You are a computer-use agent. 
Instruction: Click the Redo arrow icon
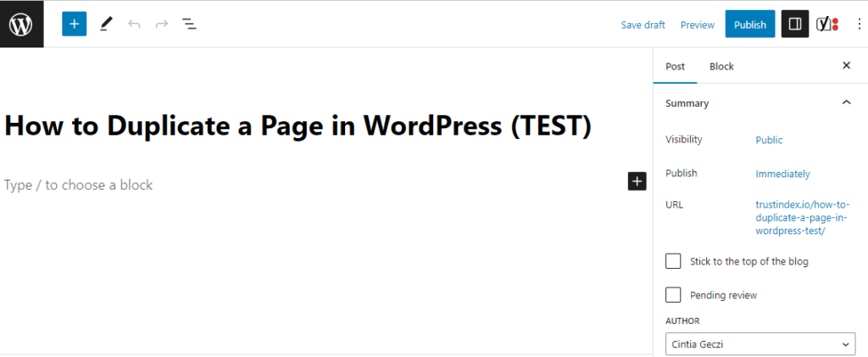click(161, 24)
